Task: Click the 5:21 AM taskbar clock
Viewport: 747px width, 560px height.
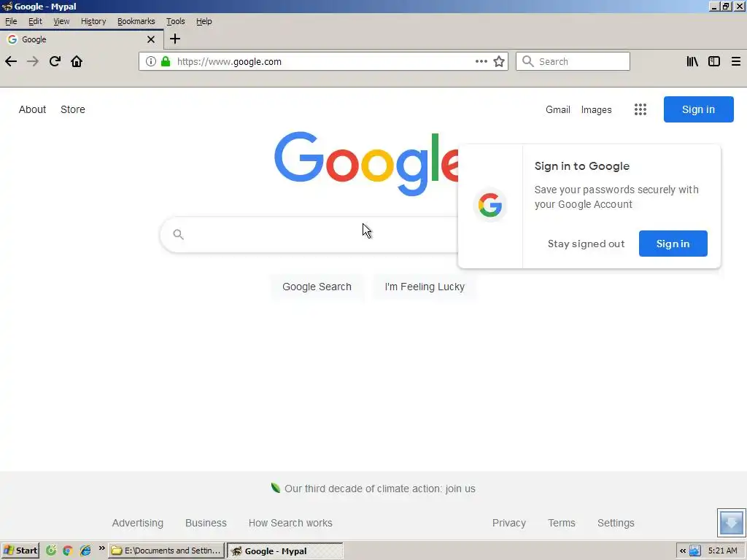Action: pyautogui.click(x=723, y=551)
